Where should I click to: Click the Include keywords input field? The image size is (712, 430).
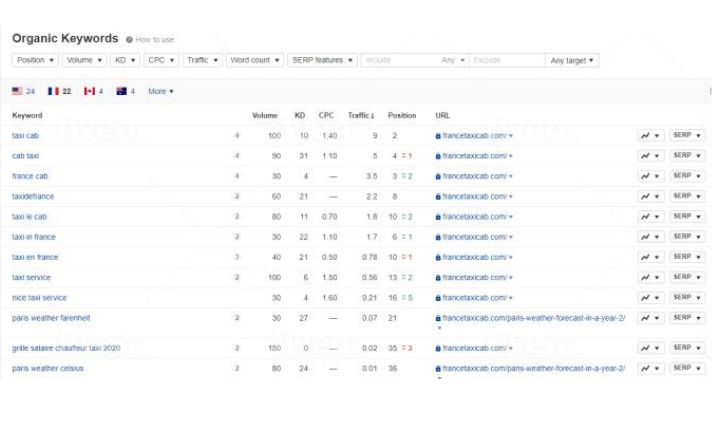[400, 60]
